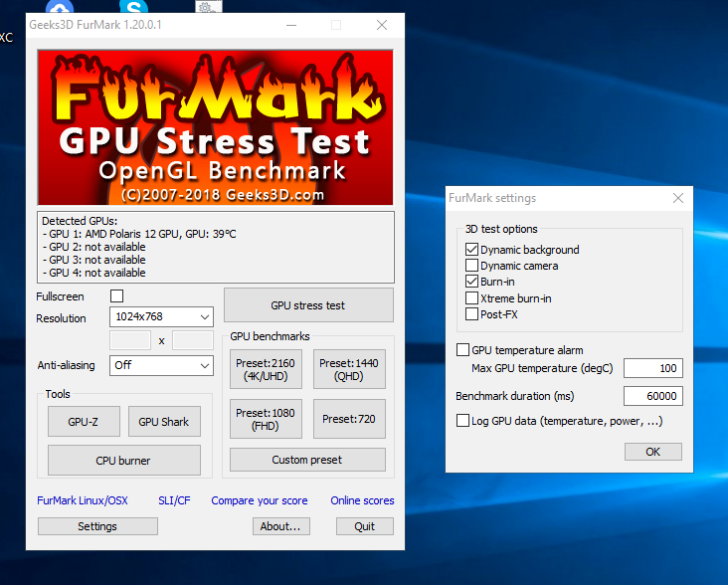Viewport: 728px width, 585px height.
Task: Click the 'GPU 3: not available' line
Action: 93,260
